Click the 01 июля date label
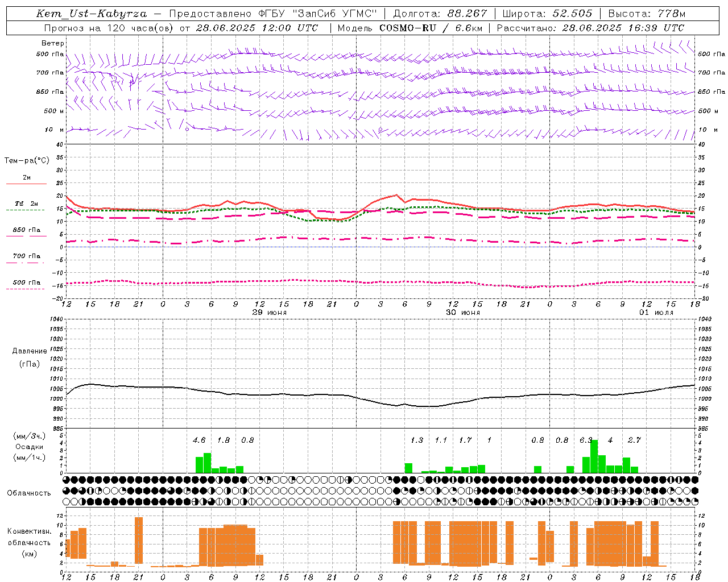The height and width of the screenshot is (582, 728). [656, 312]
